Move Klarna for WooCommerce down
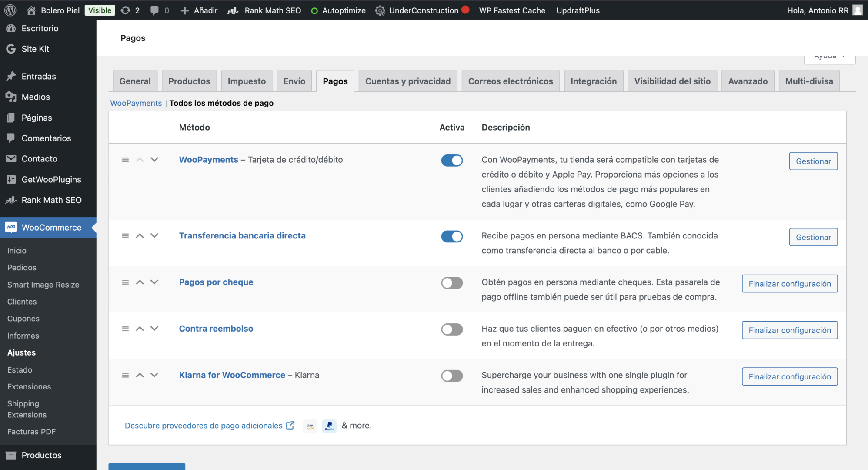This screenshot has width=868, height=470. coord(154,375)
